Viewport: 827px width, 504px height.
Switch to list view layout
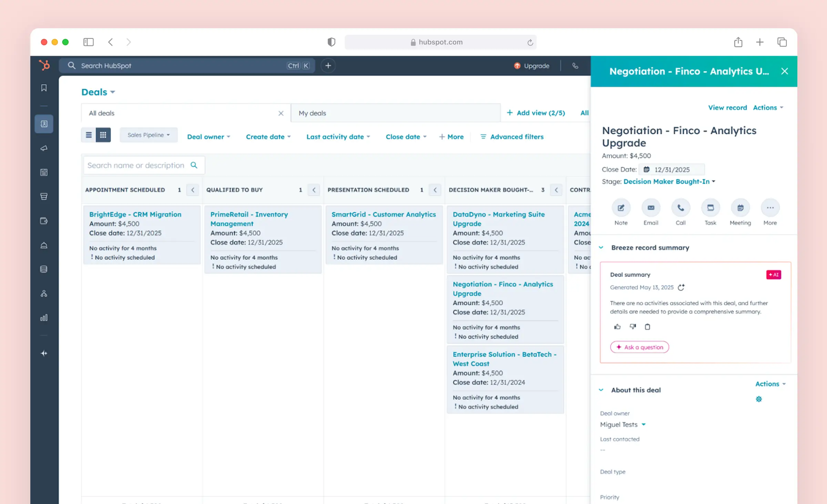89,135
